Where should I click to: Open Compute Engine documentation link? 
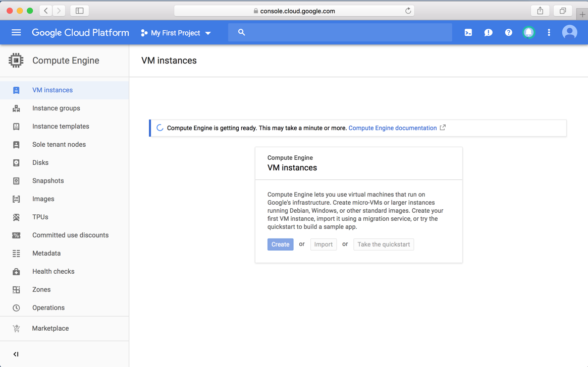[393, 128]
